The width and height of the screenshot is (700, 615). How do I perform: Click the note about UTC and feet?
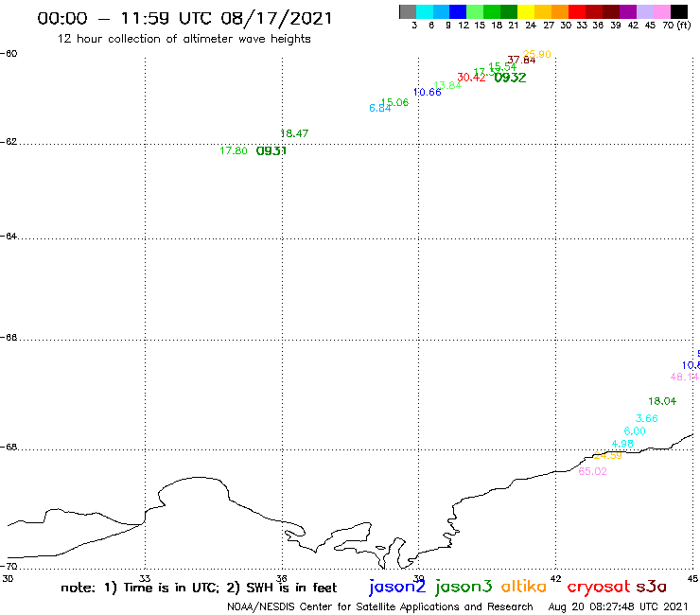[x=199, y=588]
